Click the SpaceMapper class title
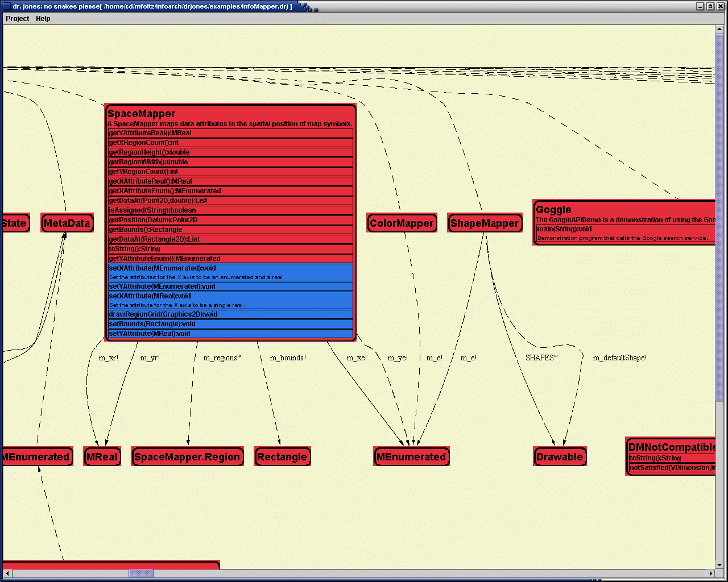The image size is (728, 582). point(142,114)
